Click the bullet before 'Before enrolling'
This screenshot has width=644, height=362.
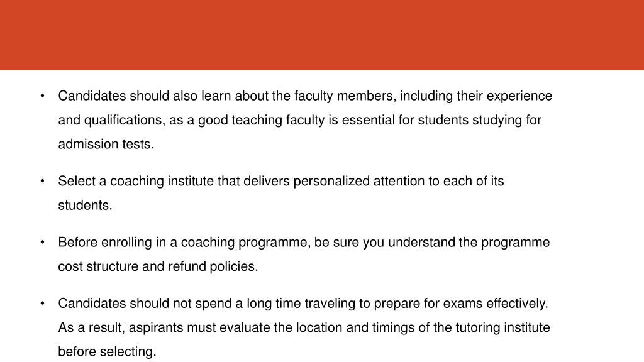coord(42,242)
